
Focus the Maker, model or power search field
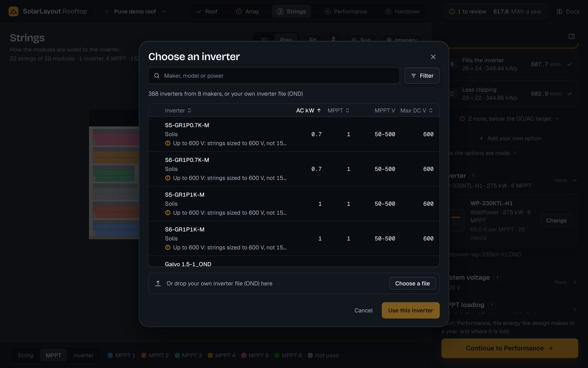pyautogui.click(x=274, y=76)
